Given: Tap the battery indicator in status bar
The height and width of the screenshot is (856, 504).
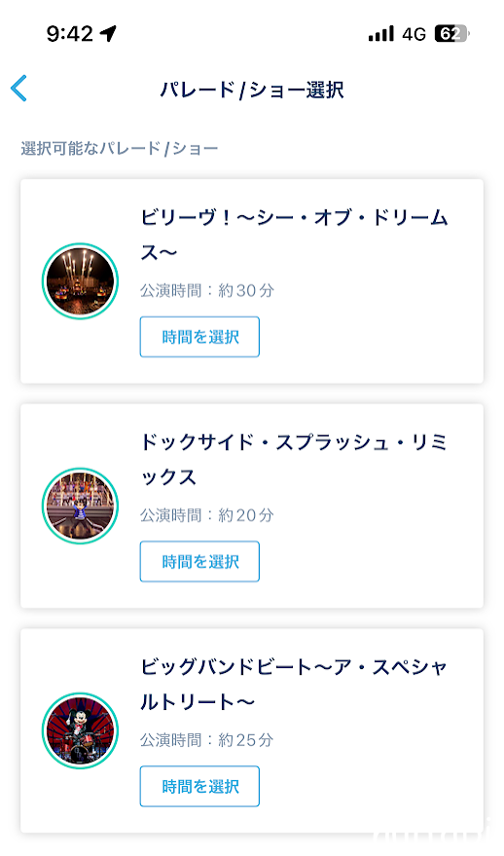Looking at the screenshot, I should (452, 34).
